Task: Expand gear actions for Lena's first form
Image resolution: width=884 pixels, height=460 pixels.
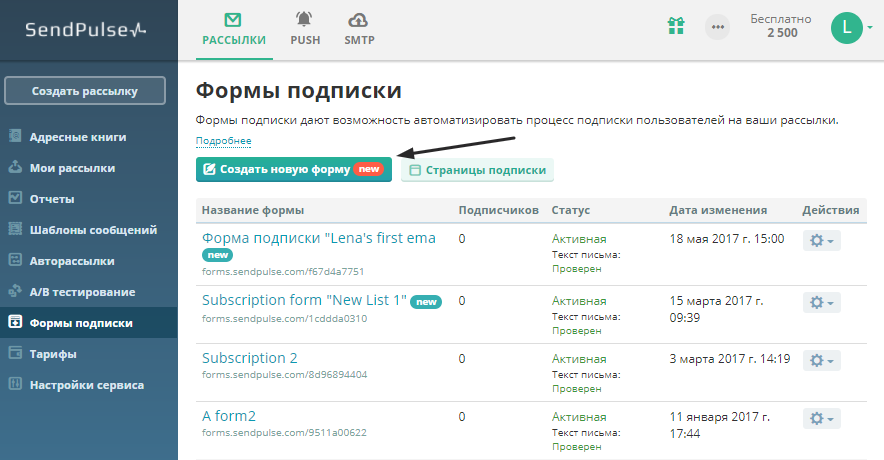Action: (821, 243)
